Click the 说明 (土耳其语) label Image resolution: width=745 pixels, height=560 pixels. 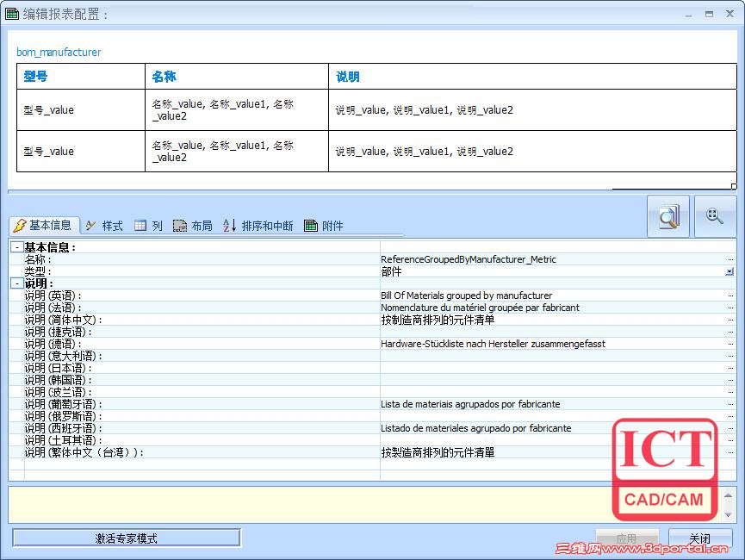(63, 440)
